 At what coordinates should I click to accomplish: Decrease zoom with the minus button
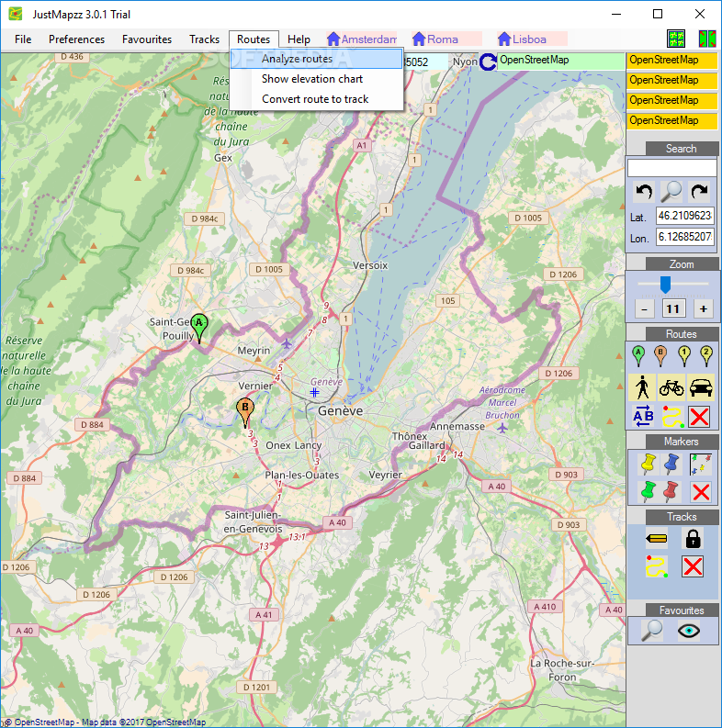tap(645, 308)
